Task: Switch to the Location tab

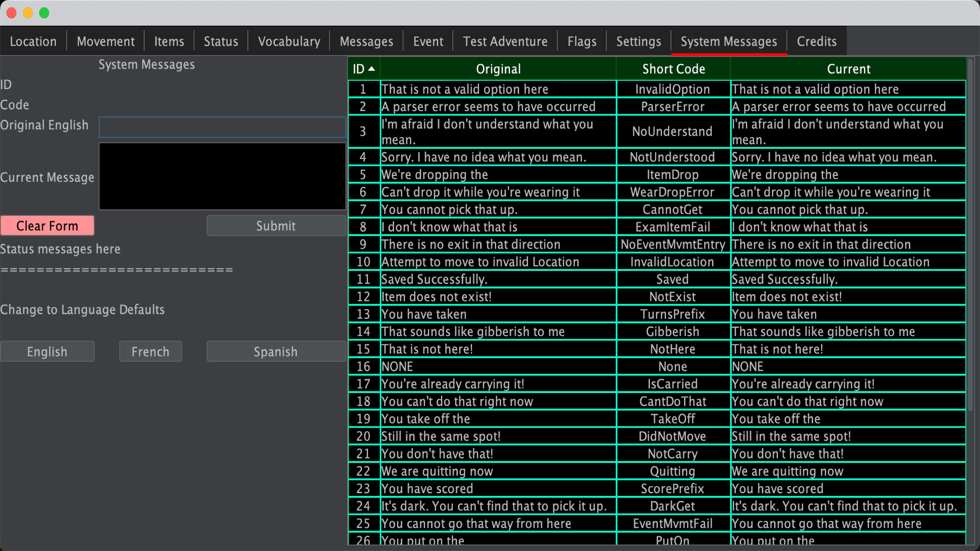Action: coord(33,41)
